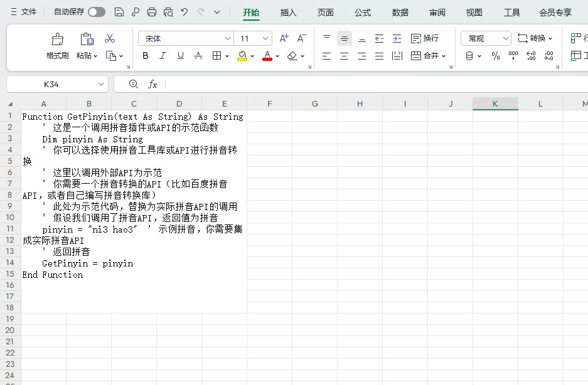Image resolution: width=588 pixels, height=385 pixels.
Task: Switch to the 开始 tab
Action: point(251,13)
